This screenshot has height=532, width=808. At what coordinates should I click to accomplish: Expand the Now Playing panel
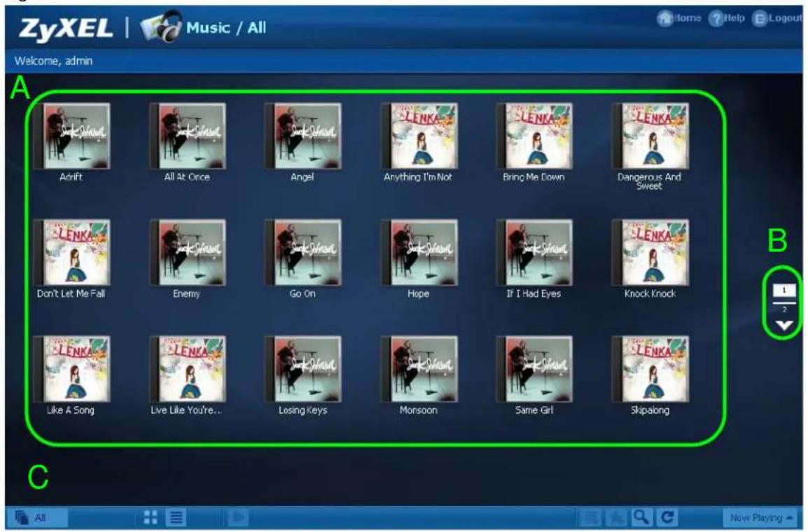[760, 517]
